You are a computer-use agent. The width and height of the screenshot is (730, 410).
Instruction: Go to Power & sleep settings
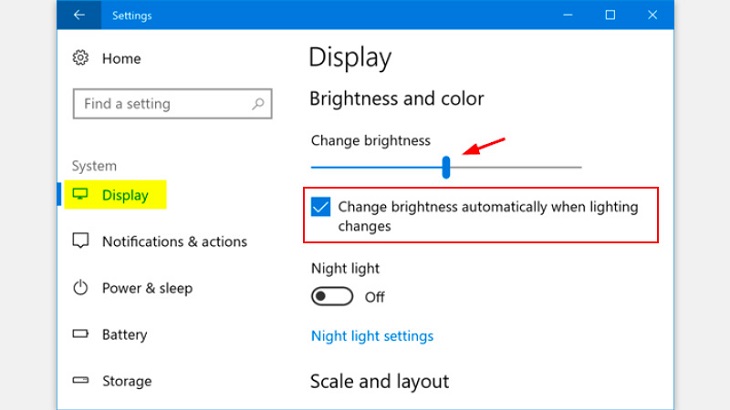tap(147, 288)
